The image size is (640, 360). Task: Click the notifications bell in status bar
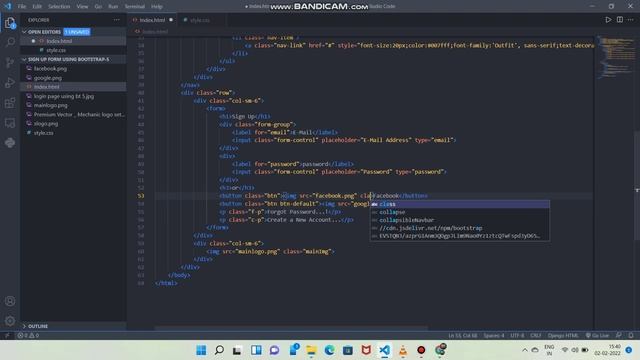tap(631, 336)
